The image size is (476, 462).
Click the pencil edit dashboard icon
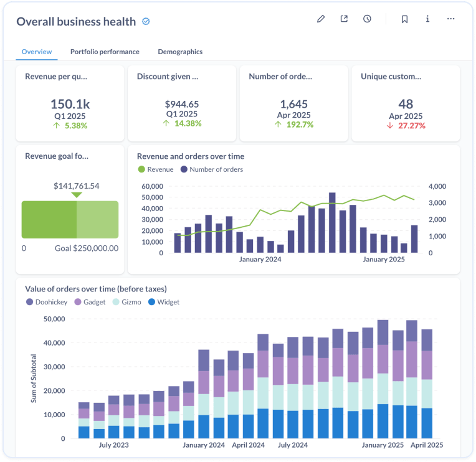click(x=321, y=19)
